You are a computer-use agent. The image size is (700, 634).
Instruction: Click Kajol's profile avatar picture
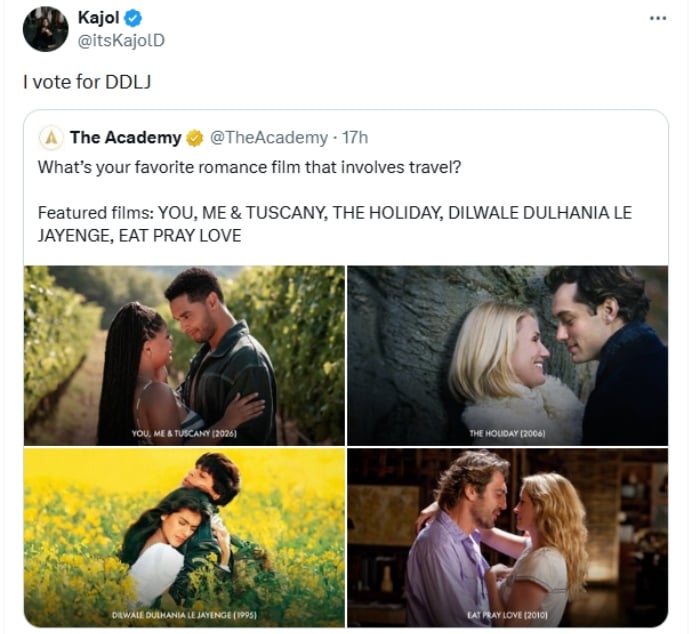click(x=45, y=29)
